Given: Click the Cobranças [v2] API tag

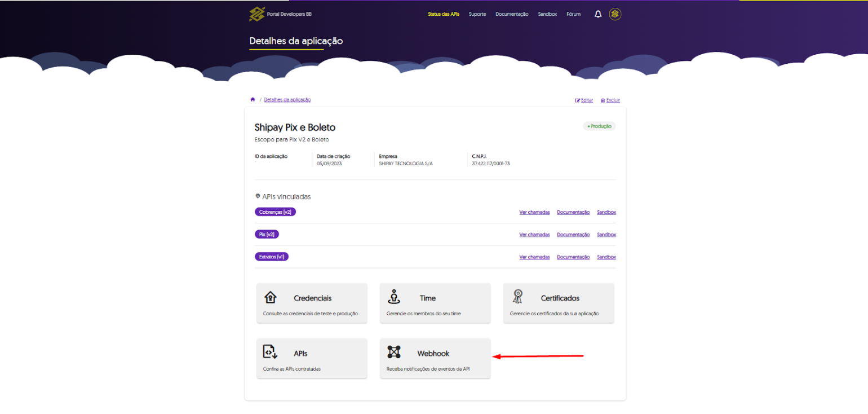Looking at the screenshot, I should pos(276,212).
